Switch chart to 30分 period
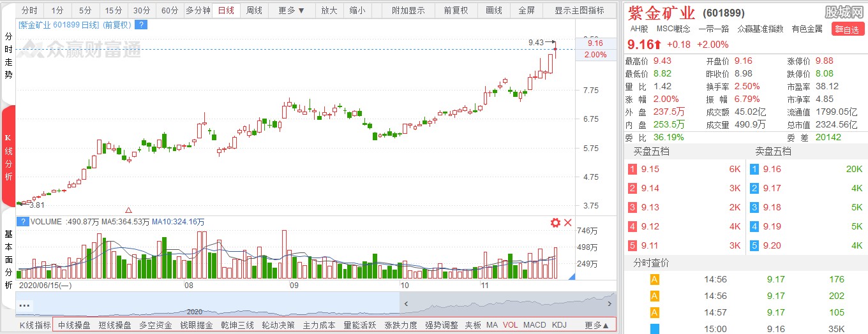This screenshot has height=334, width=868. tap(142, 10)
